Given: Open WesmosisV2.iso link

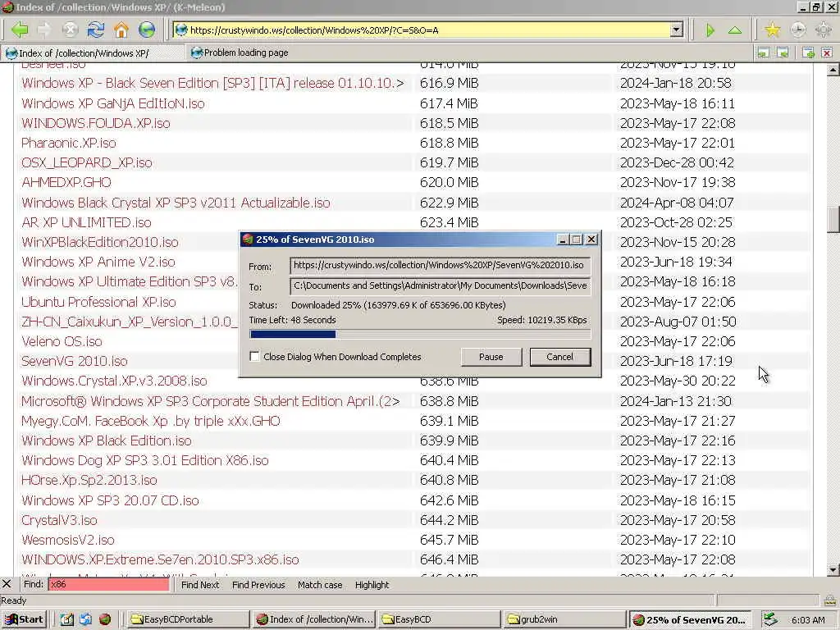Looking at the screenshot, I should (67, 540).
